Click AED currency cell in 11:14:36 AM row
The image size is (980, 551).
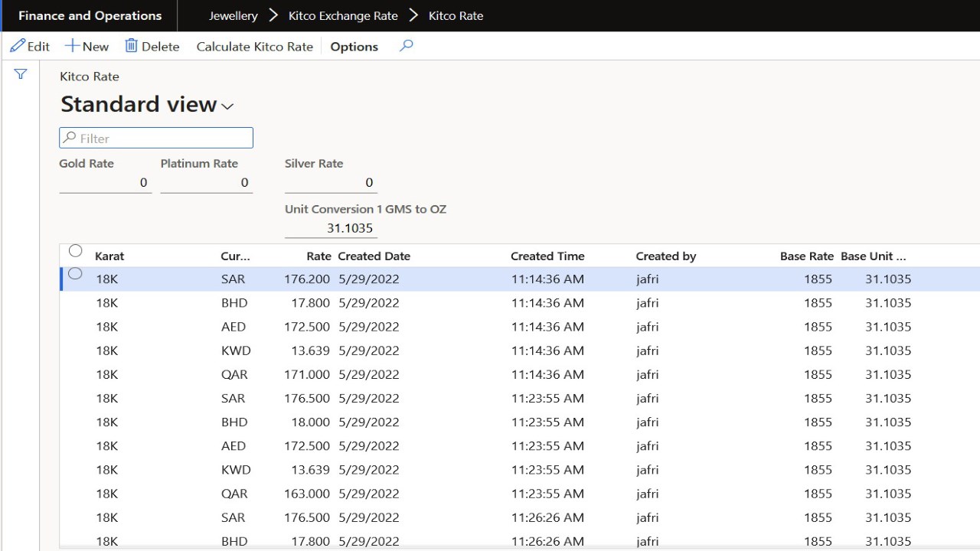(x=234, y=327)
